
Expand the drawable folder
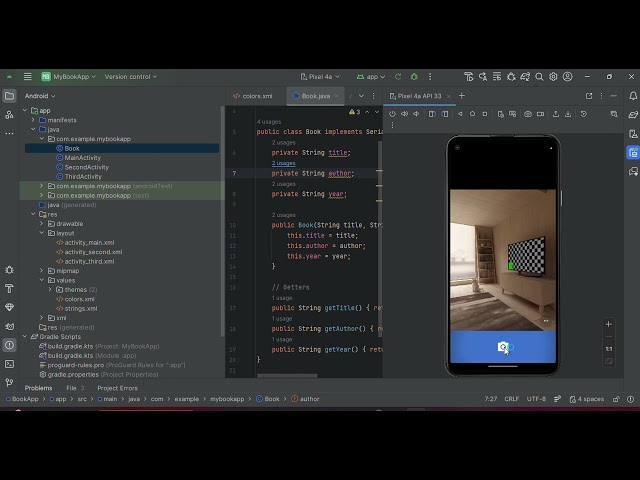[x=42, y=224]
